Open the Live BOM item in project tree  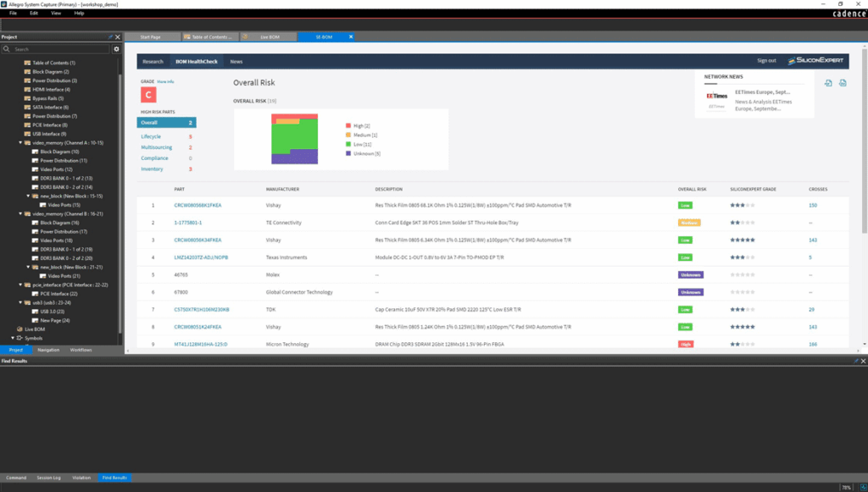[33, 329]
